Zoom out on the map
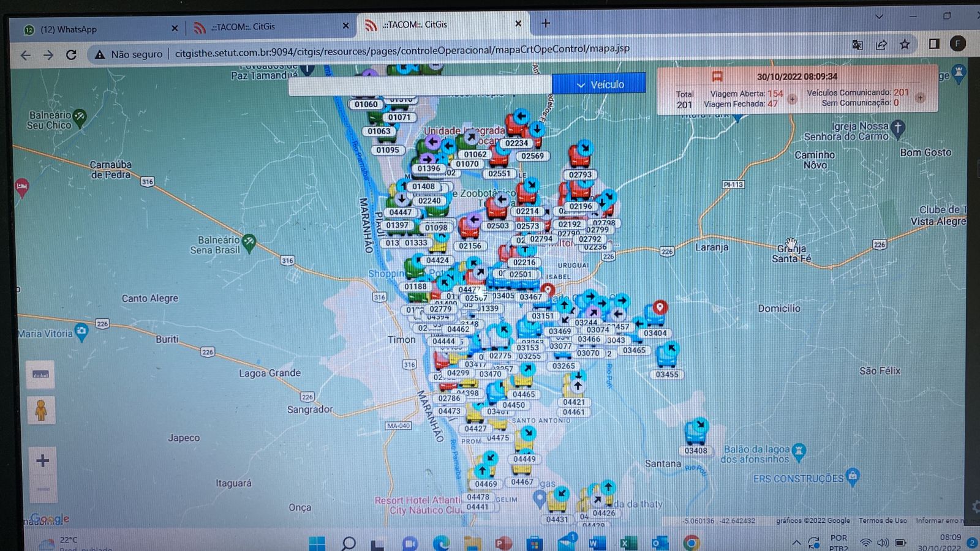Viewport: 980px width, 551px height. point(43,489)
